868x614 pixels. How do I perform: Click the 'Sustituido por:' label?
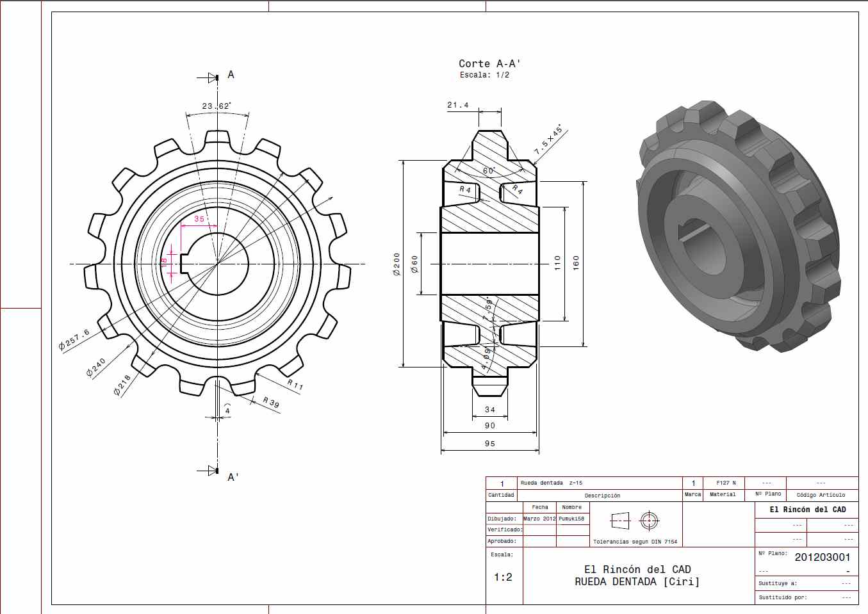pyautogui.click(x=783, y=597)
